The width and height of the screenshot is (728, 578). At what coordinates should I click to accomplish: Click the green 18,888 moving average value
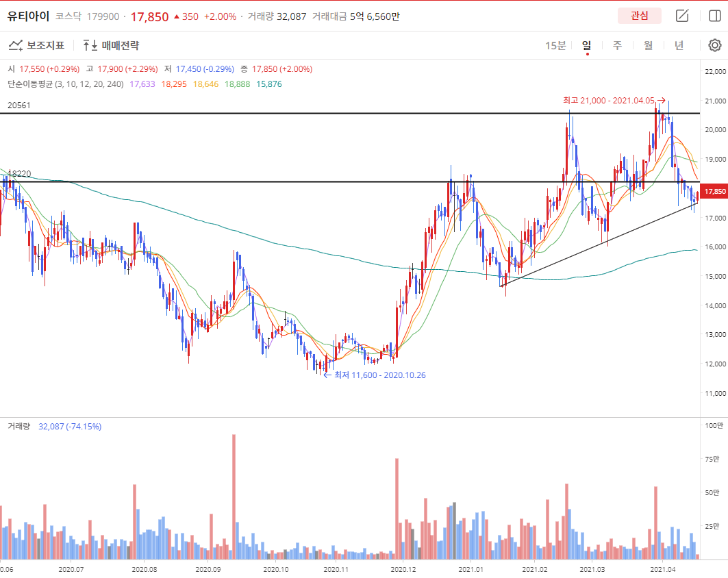[x=237, y=84]
